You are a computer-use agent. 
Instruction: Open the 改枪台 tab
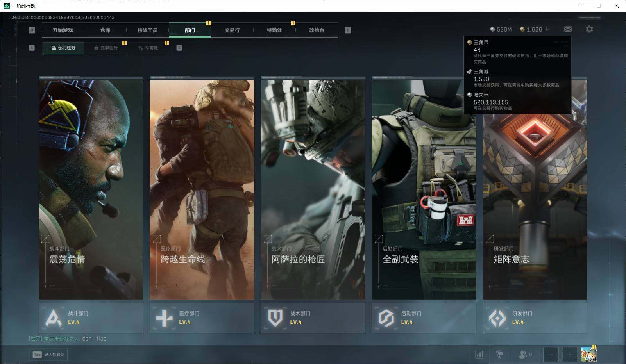(x=317, y=30)
